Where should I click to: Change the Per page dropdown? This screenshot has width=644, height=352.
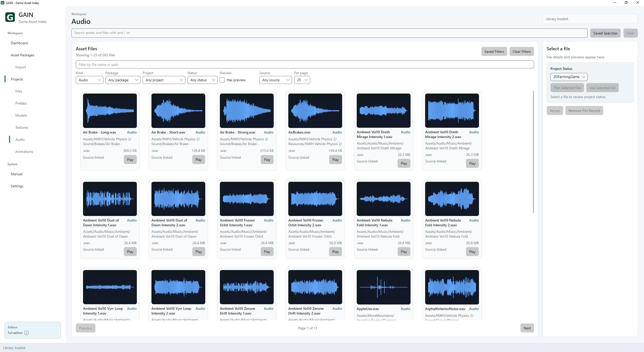pos(302,80)
